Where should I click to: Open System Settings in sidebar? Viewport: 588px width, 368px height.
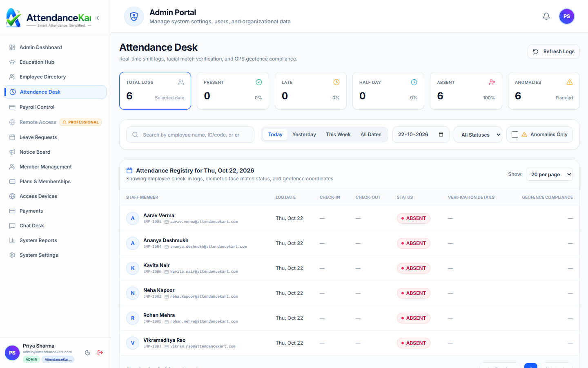point(56,255)
